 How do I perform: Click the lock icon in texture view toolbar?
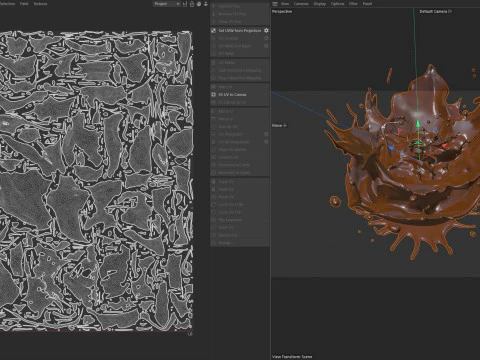(x=192, y=4)
